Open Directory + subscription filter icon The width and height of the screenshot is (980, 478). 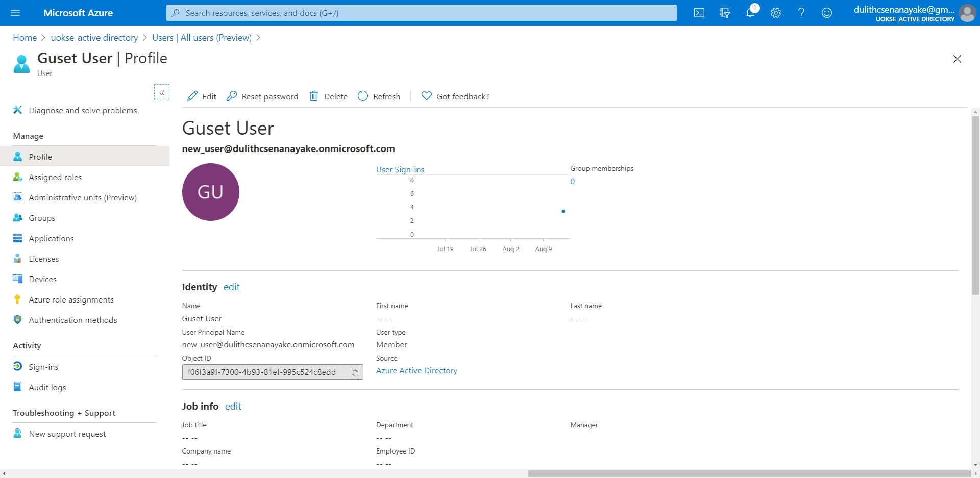coord(725,13)
